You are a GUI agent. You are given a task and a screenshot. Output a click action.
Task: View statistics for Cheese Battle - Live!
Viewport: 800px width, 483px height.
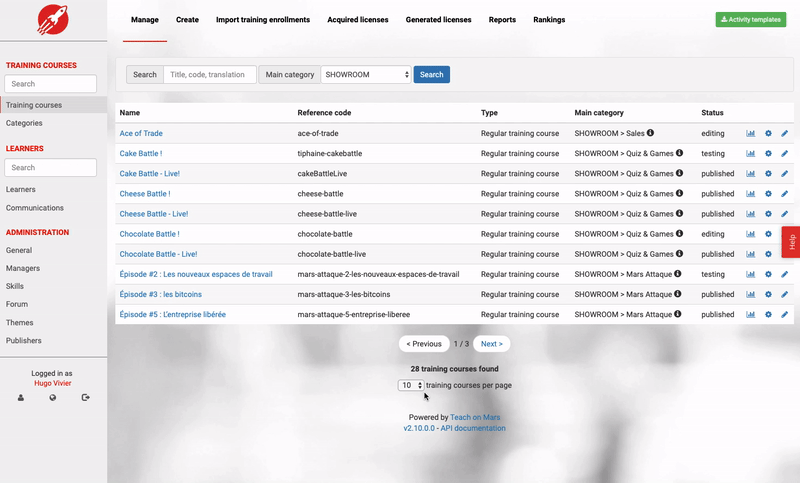(750, 214)
